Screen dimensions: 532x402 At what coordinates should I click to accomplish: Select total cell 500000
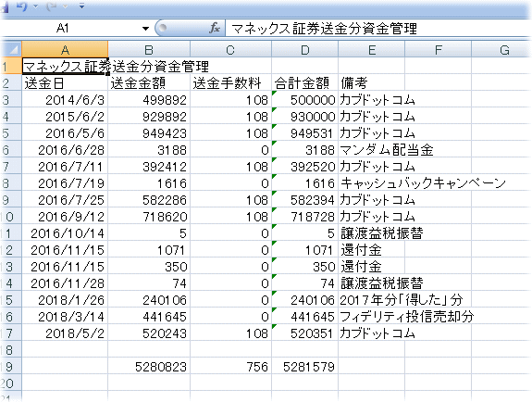click(x=304, y=99)
